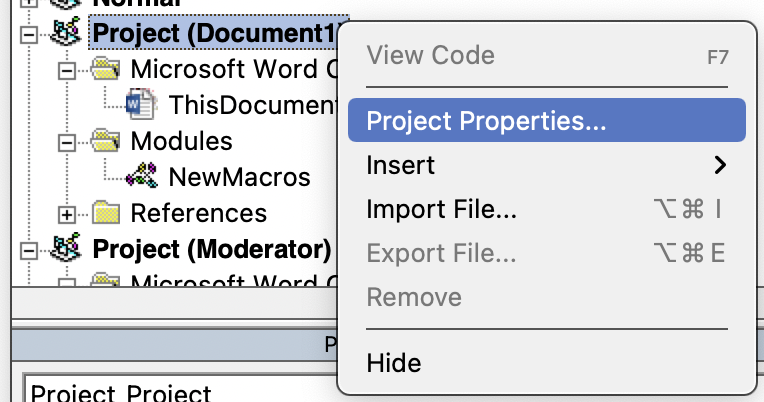Image resolution: width=764 pixels, height=402 pixels.
Task: Click the Microsoft Word Objects folder icon
Action: (105, 69)
